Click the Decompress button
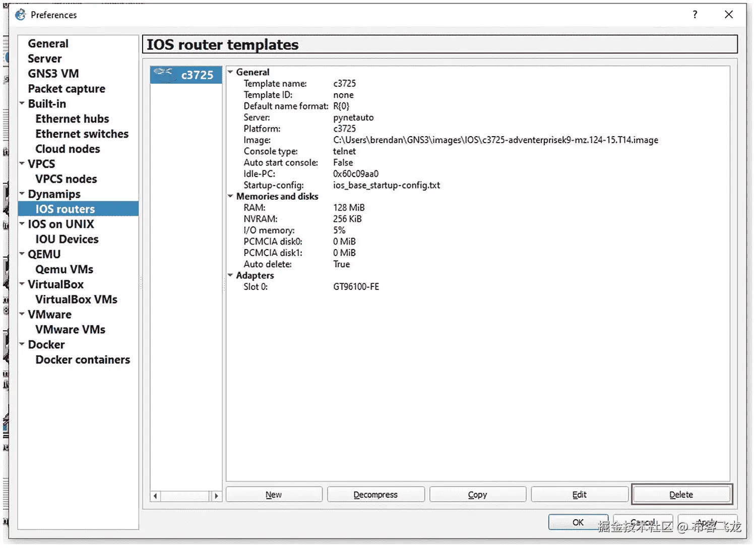 375,494
